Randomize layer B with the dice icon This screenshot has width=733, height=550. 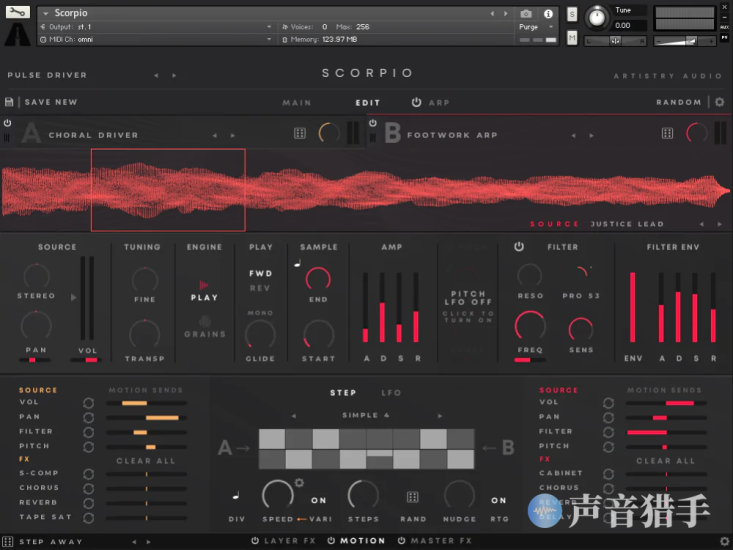668,134
